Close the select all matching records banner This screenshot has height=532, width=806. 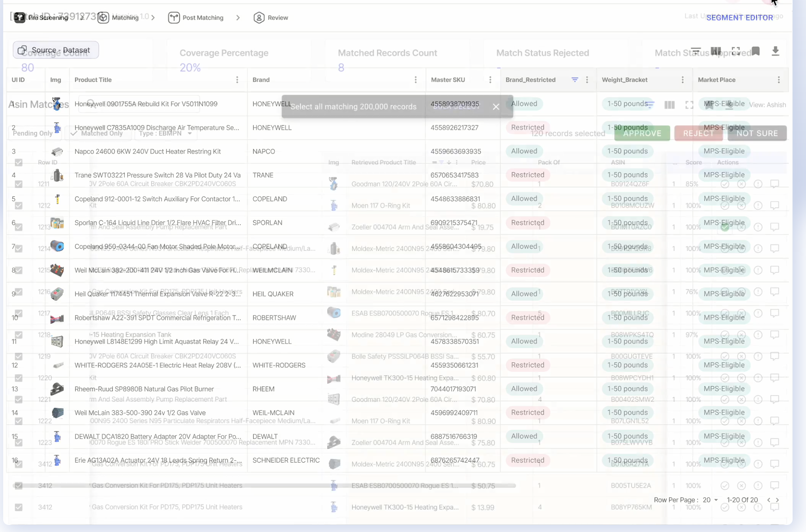[x=496, y=107]
